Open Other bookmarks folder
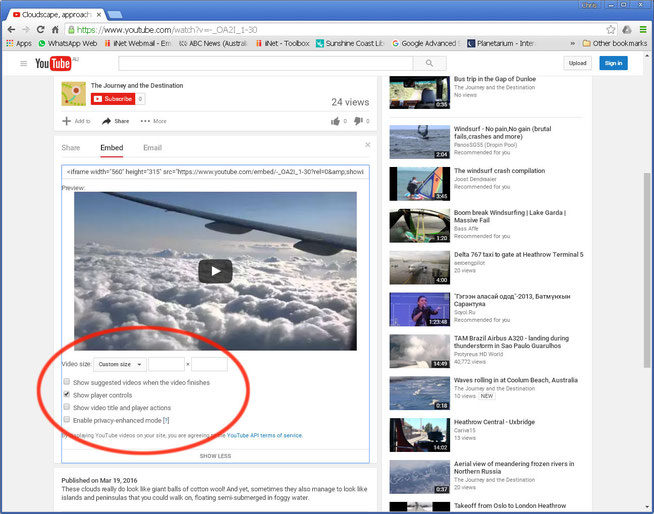Image resolution: width=654 pixels, height=514 pixels. 615,43
